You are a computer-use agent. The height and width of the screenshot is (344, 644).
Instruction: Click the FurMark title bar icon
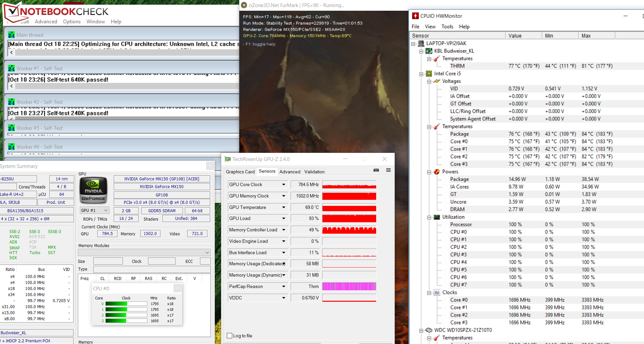pyautogui.click(x=244, y=5)
